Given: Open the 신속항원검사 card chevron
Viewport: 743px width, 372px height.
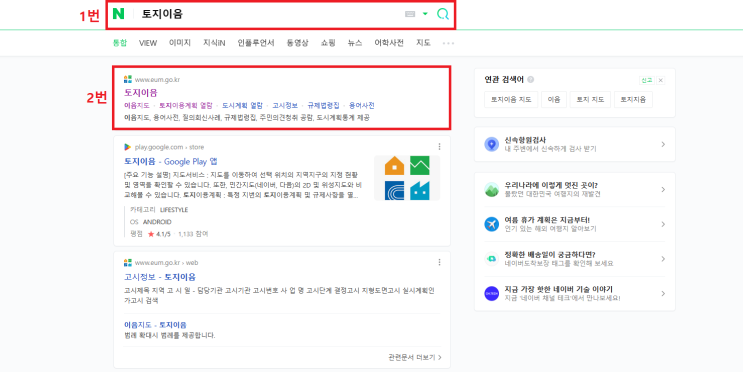Looking at the screenshot, I should coord(663,144).
